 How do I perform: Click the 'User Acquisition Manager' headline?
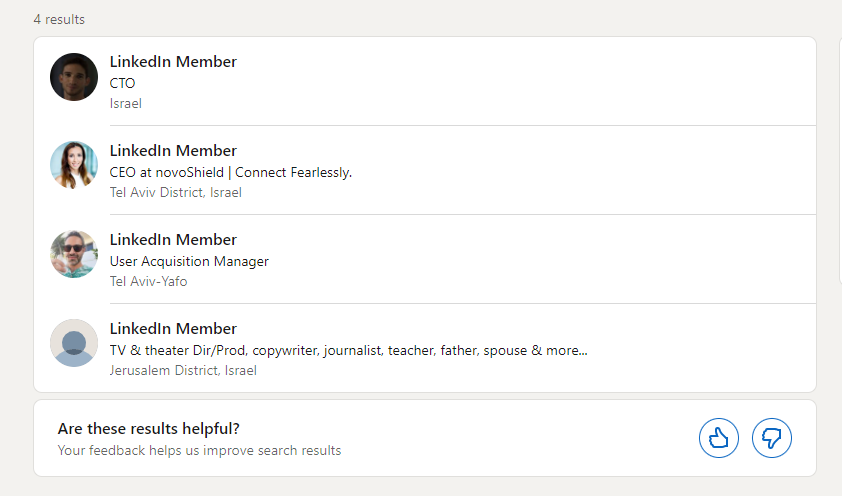(x=189, y=261)
